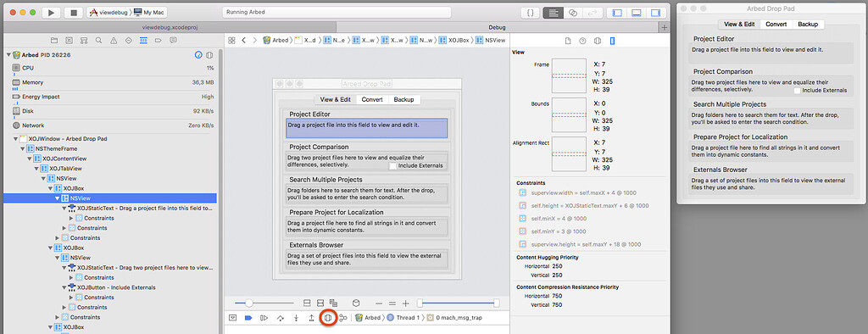Collapse the NSThemeFrame tree node

tap(23, 149)
